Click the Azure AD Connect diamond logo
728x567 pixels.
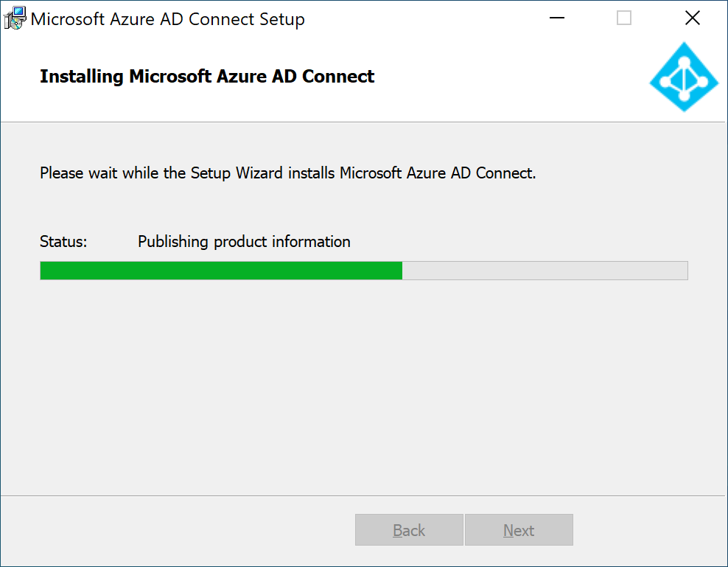click(x=684, y=77)
